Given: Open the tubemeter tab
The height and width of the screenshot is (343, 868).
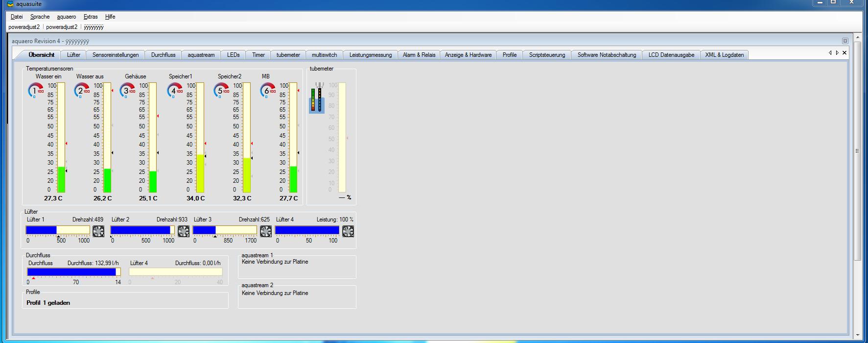Looking at the screenshot, I should pyautogui.click(x=288, y=55).
